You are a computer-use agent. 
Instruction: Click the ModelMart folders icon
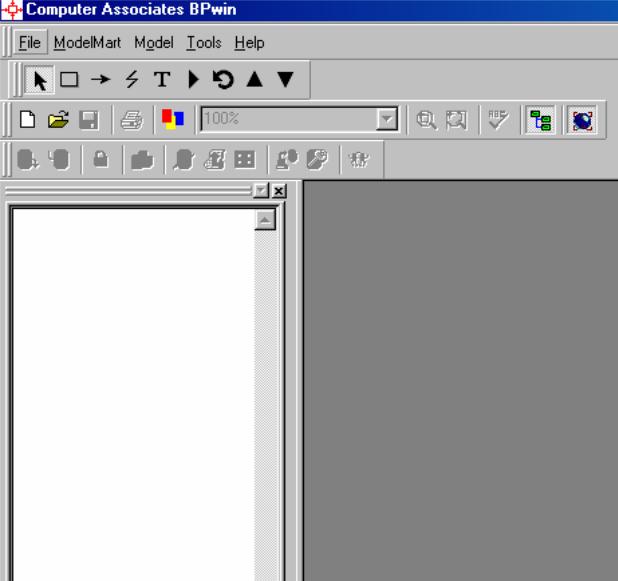pyautogui.click(x=142, y=160)
